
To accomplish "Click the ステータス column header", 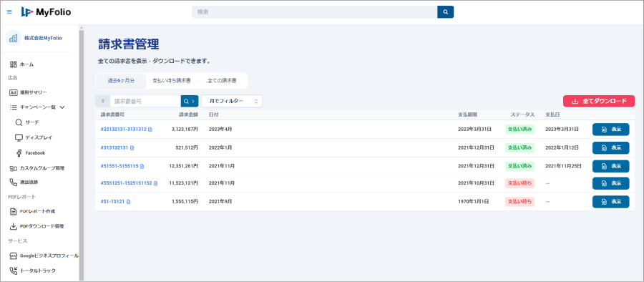I will click(x=522, y=115).
